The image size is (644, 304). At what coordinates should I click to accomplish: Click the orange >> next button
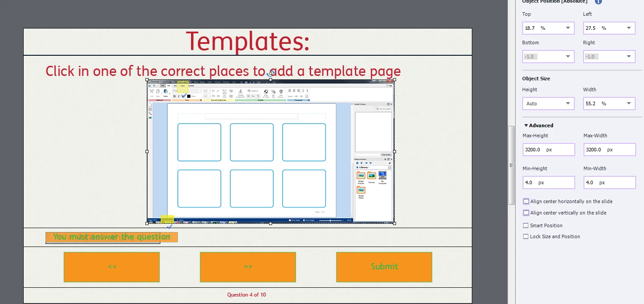pos(248,267)
